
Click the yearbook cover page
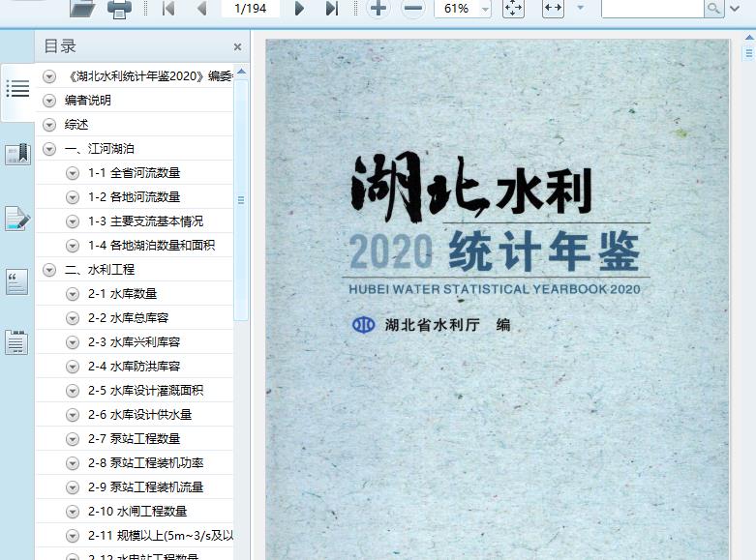pyautogui.click(x=498, y=299)
